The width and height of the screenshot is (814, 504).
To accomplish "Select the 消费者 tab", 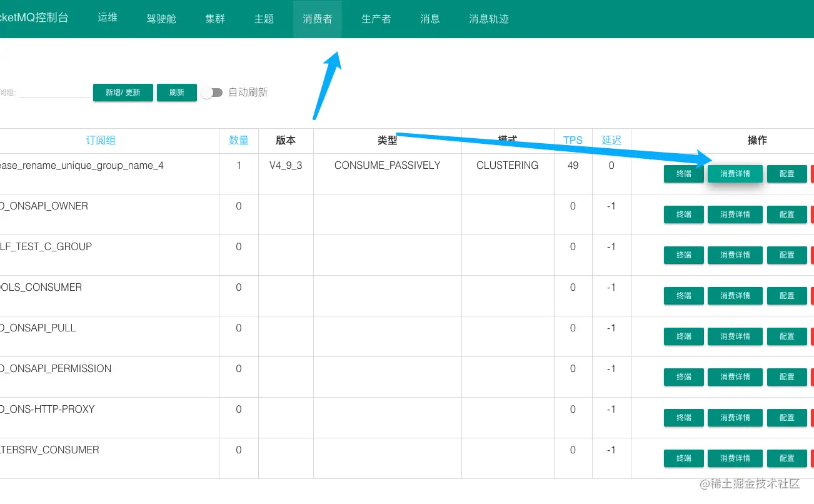I will 318,19.
